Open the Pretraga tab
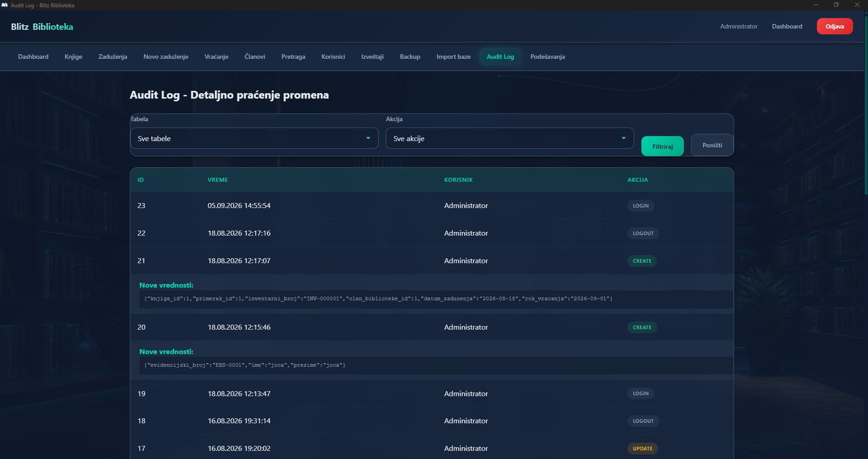The image size is (868, 459). tap(293, 57)
